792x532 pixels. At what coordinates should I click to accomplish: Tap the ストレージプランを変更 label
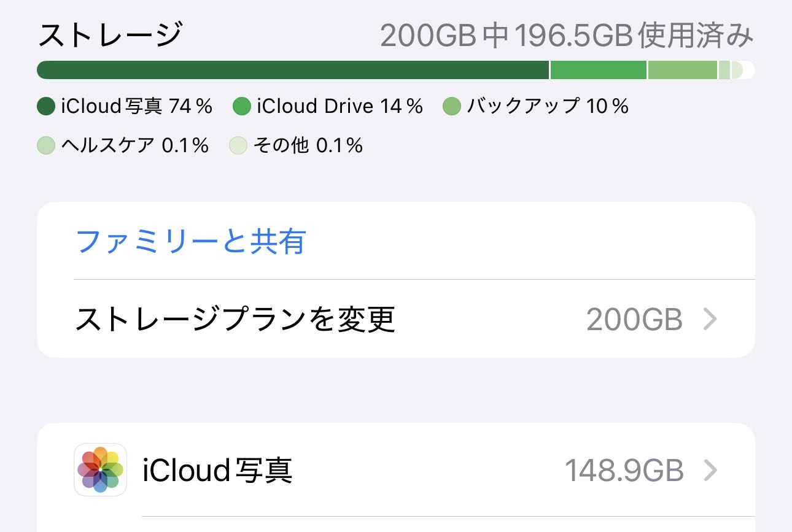235,319
